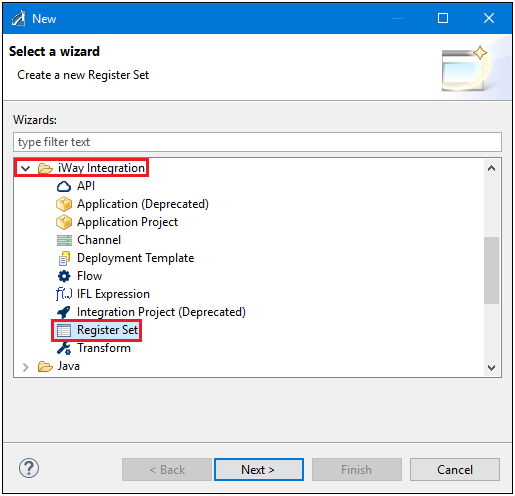This screenshot has width=515, height=496.
Task: Collapse the iWay Integration folder
Action: (x=26, y=168)
